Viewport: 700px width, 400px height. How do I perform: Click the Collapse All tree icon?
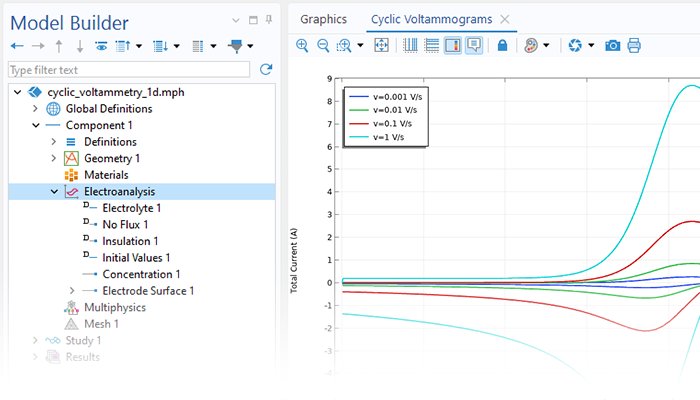tap(123, 46)
